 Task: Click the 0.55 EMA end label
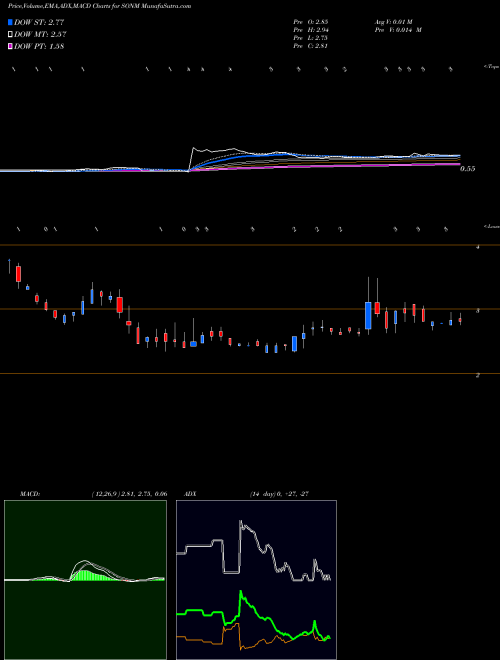pyautogui.click(x=467, y=169)
